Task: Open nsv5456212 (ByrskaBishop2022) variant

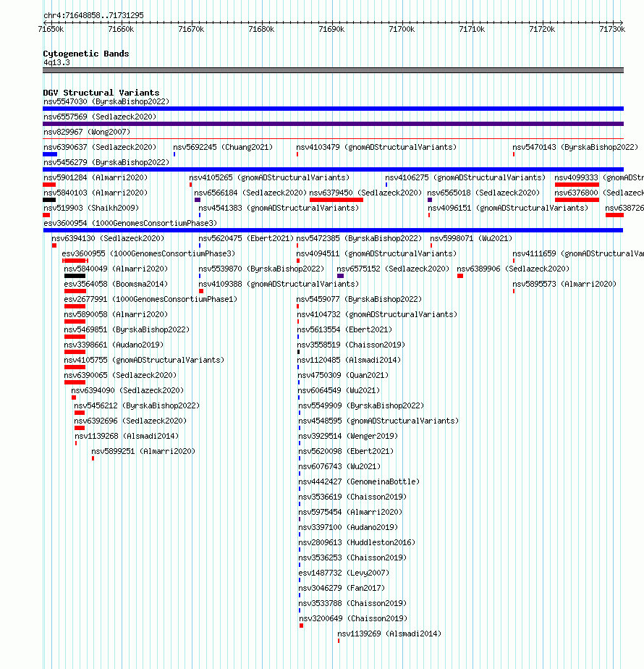Action: click(x=137, y=405)
